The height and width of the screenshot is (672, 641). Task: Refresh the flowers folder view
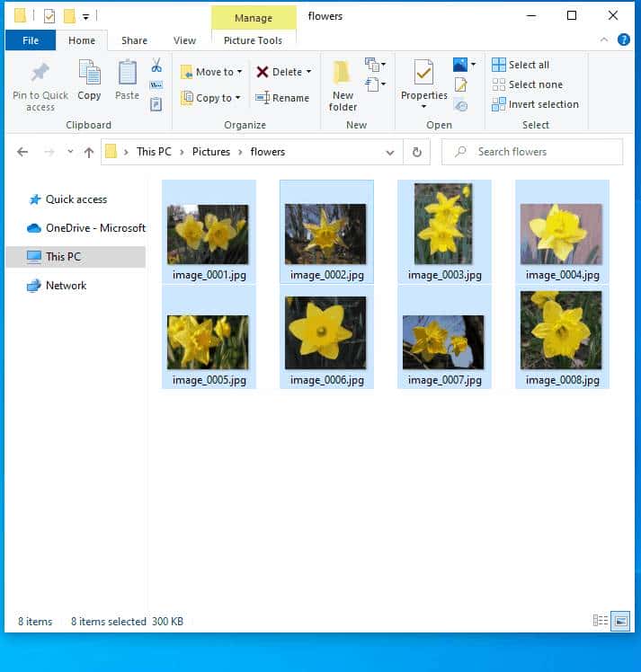417,152
